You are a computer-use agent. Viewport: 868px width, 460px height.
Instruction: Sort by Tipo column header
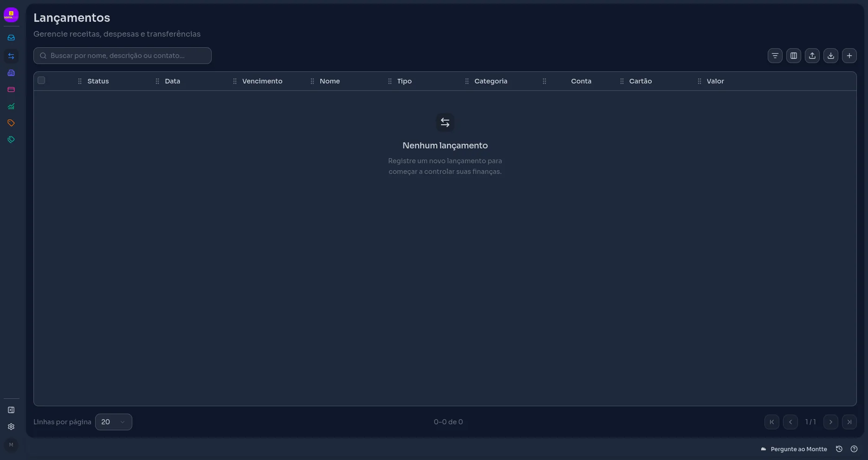404,81
